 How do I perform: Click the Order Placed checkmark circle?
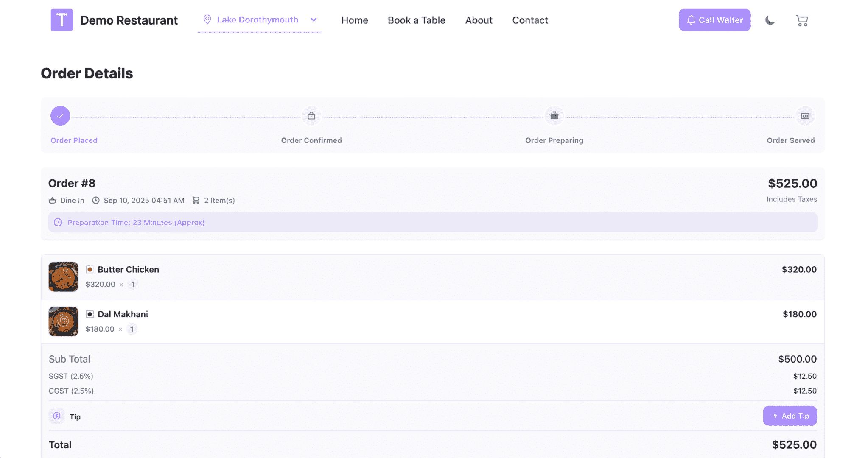point(60,115)
